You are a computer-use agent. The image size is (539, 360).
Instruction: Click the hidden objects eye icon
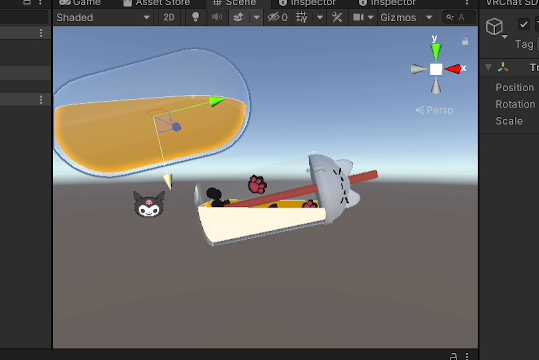pyautogui.click(x=278, y=17)
